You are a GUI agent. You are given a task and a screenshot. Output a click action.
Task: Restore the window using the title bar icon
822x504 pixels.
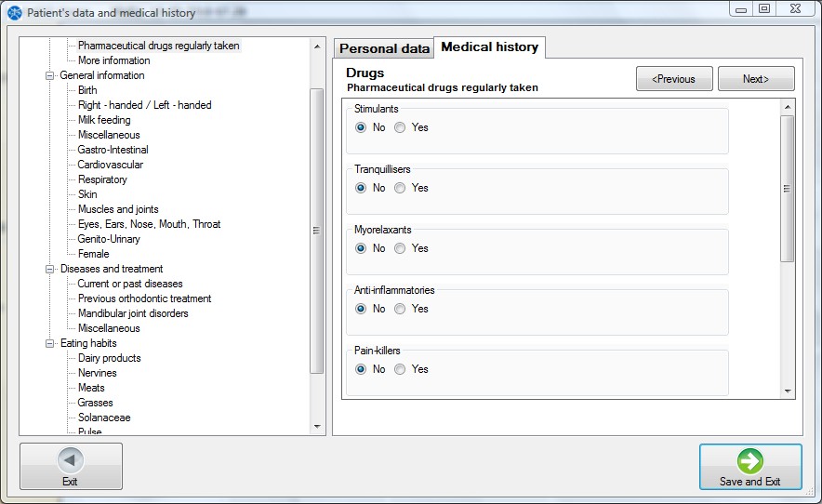coord(764,8)
